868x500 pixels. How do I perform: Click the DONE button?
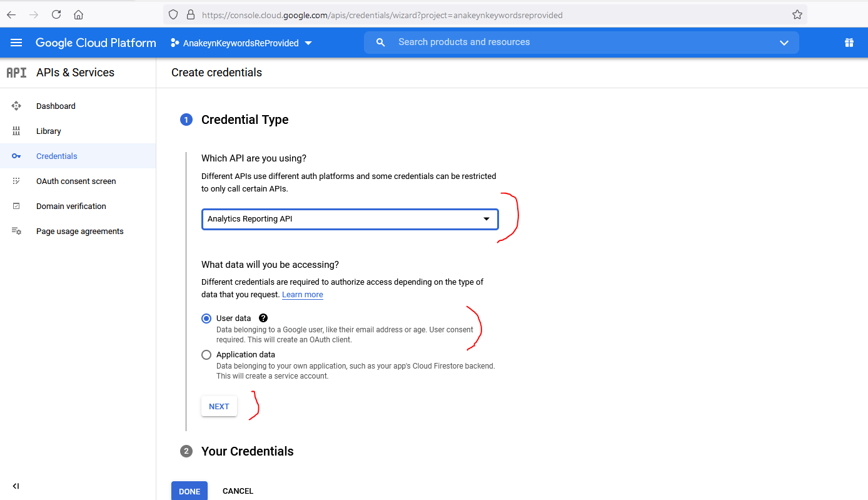click(189, 491)
